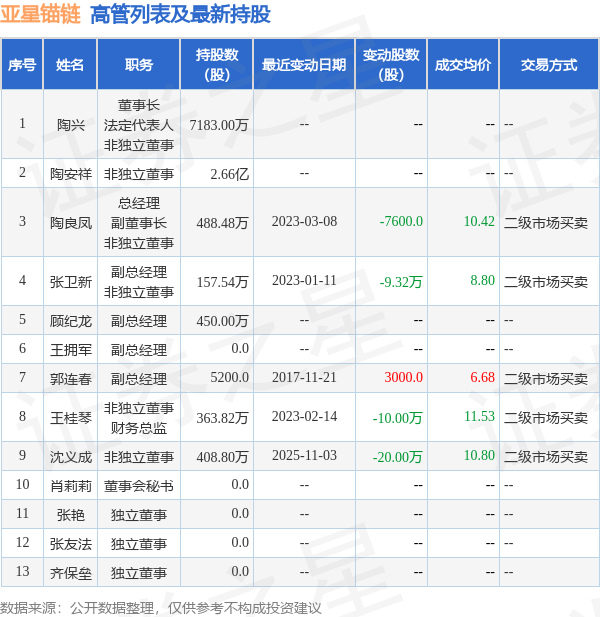This screenshot has width=600, height=617.
Task: Click change value -7600.0
Action: tap(401, 221)
